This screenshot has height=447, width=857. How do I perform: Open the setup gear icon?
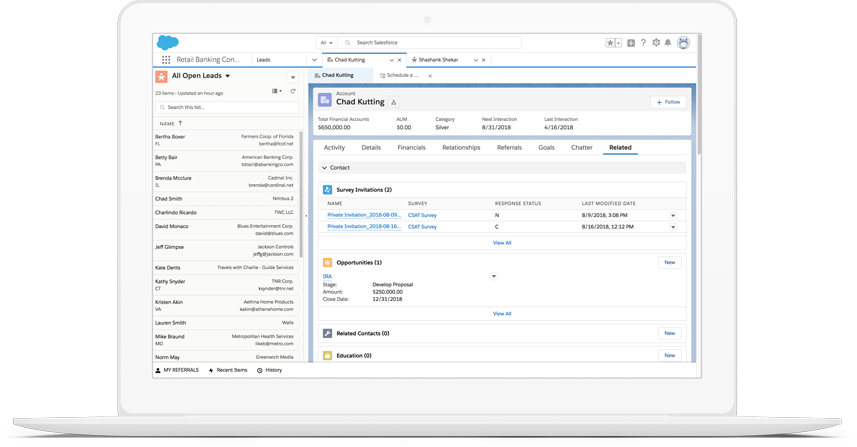[656, 43]
